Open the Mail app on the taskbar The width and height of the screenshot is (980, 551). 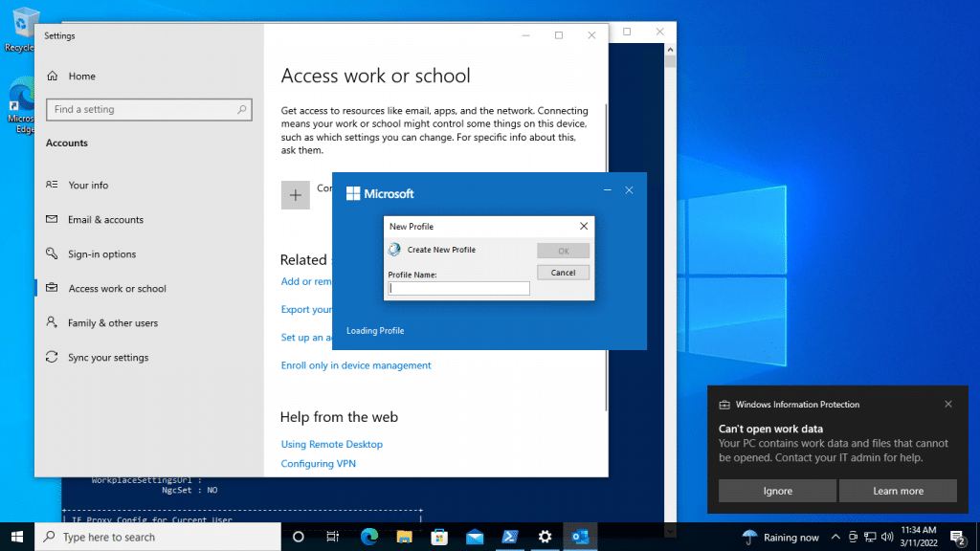[475, 537]
